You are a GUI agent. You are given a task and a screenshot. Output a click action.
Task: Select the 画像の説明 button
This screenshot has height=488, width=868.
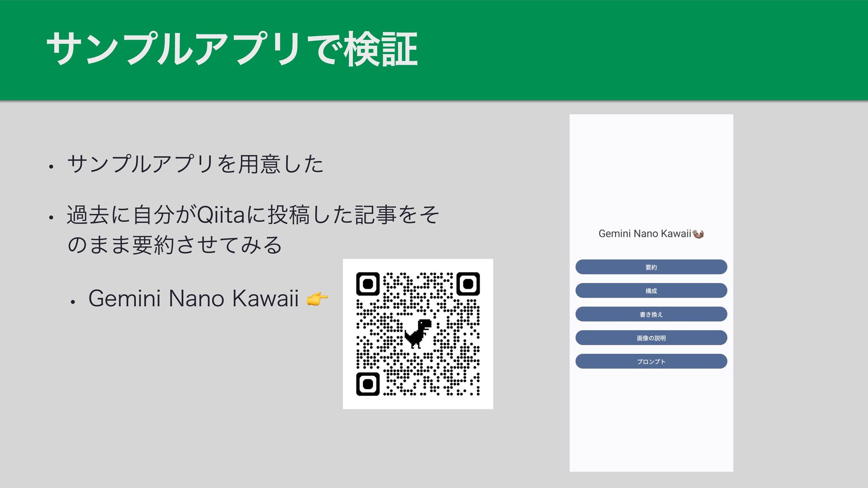pos(651,338)
